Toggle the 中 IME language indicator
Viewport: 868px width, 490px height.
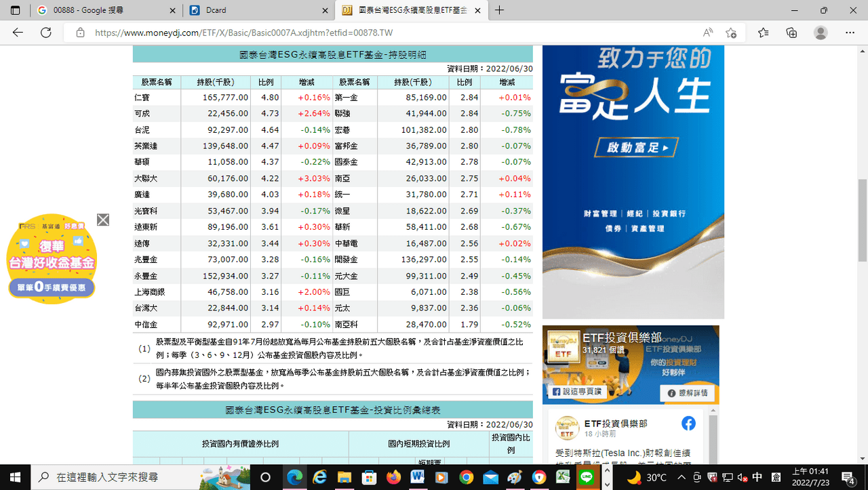[757, 477]
